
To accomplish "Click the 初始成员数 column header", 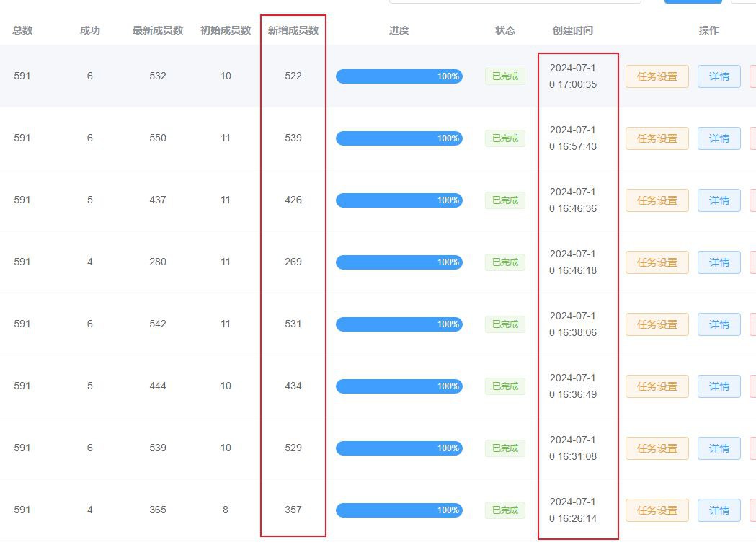I will (x=226, y=30).
